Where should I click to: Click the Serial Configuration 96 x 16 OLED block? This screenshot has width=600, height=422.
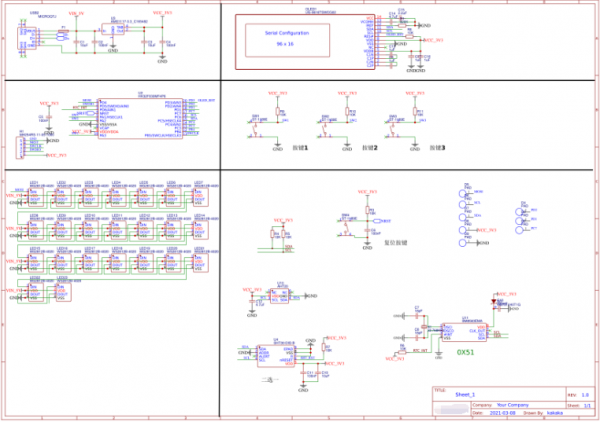286,40
